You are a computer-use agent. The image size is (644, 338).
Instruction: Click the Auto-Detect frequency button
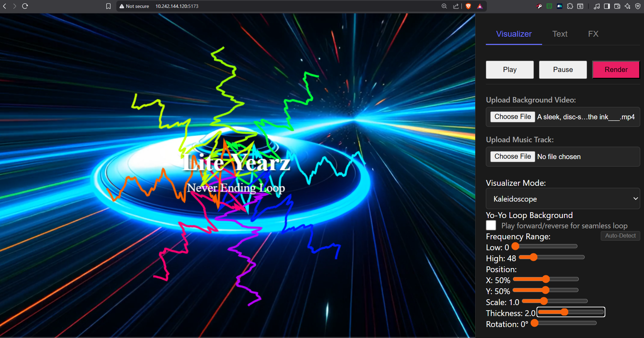[620, 236]
